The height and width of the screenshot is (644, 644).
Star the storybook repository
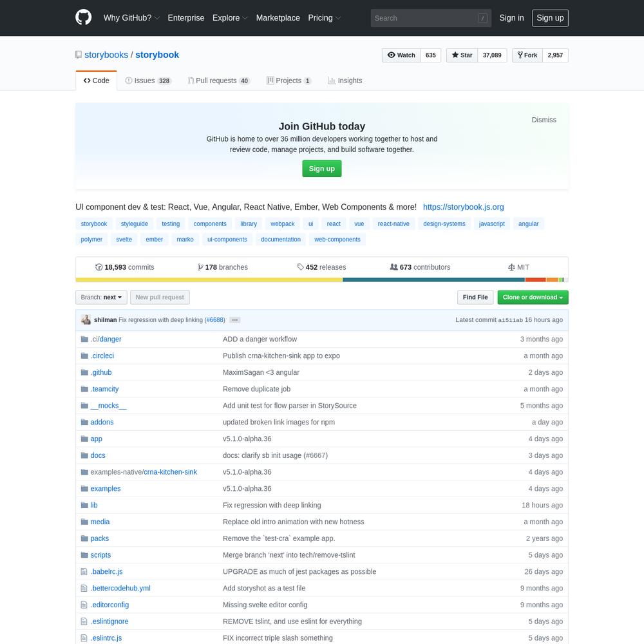[462, 55]
